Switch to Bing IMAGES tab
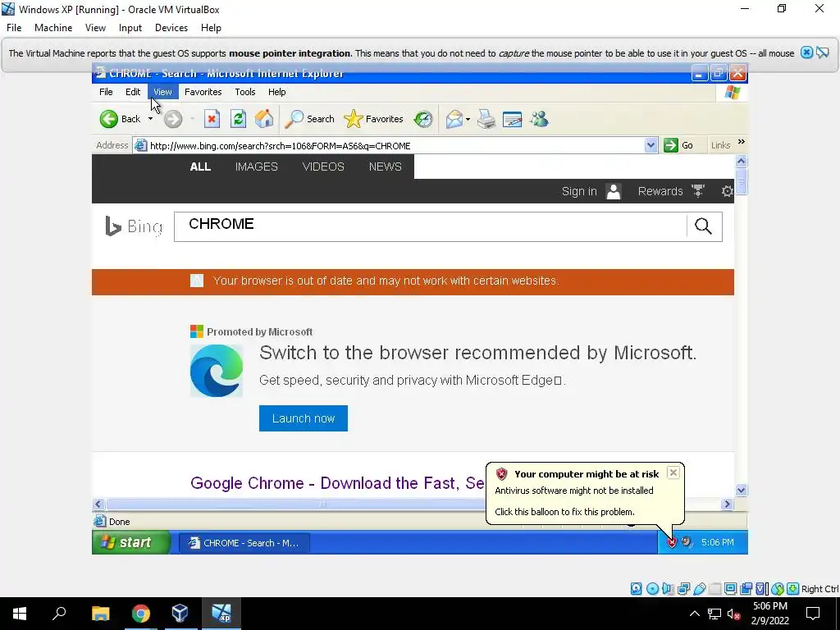 257,167
